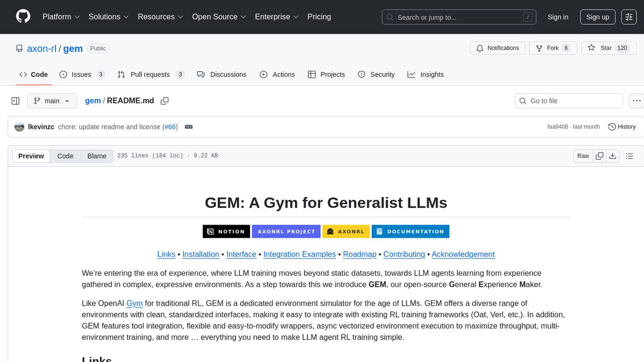Click the Sign up button
Image resolution: width=644 pixels, height=362 pixels.
point(598,17)
